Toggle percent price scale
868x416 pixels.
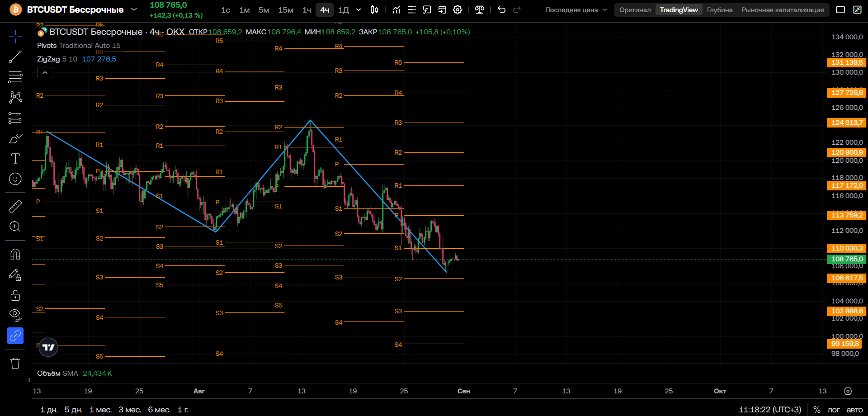pos(817,410)
